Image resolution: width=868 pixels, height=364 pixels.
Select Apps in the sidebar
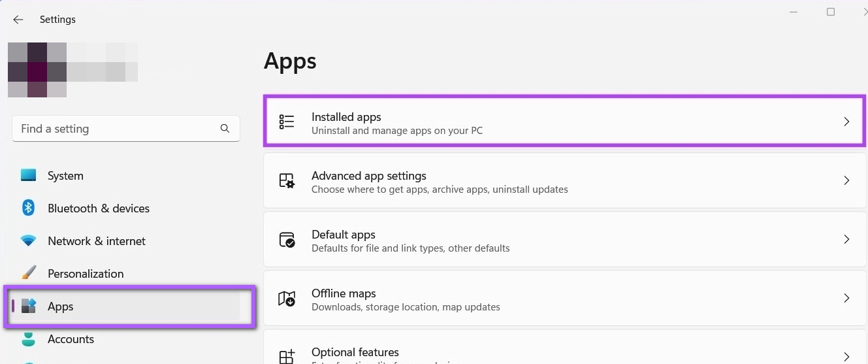pos(125,306)
